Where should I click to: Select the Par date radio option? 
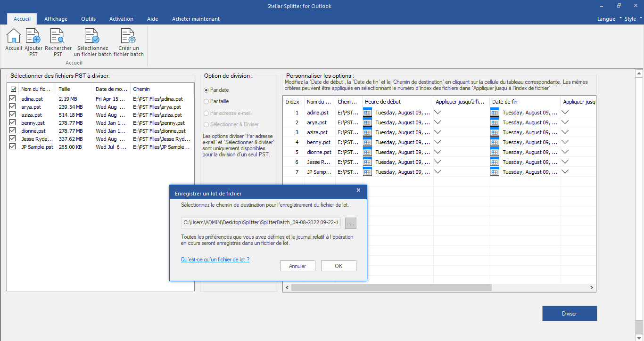tap(206, 90)
